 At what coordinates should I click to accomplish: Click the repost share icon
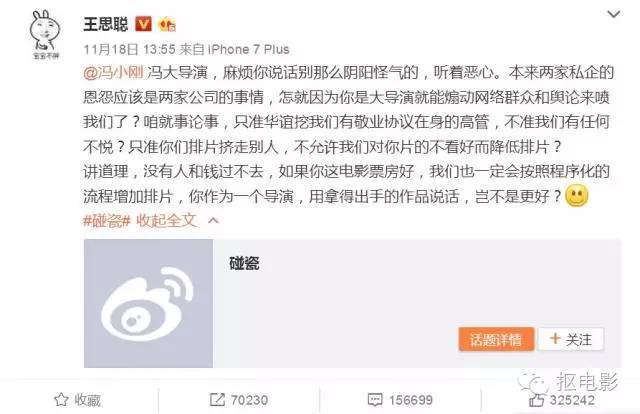217,400
